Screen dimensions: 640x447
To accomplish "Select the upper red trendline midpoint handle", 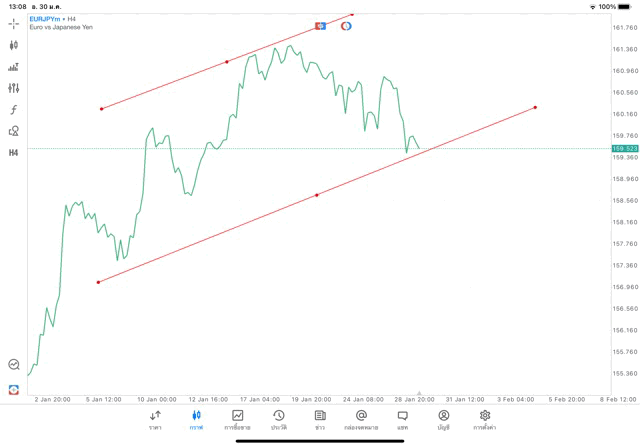I will point(227,62).
